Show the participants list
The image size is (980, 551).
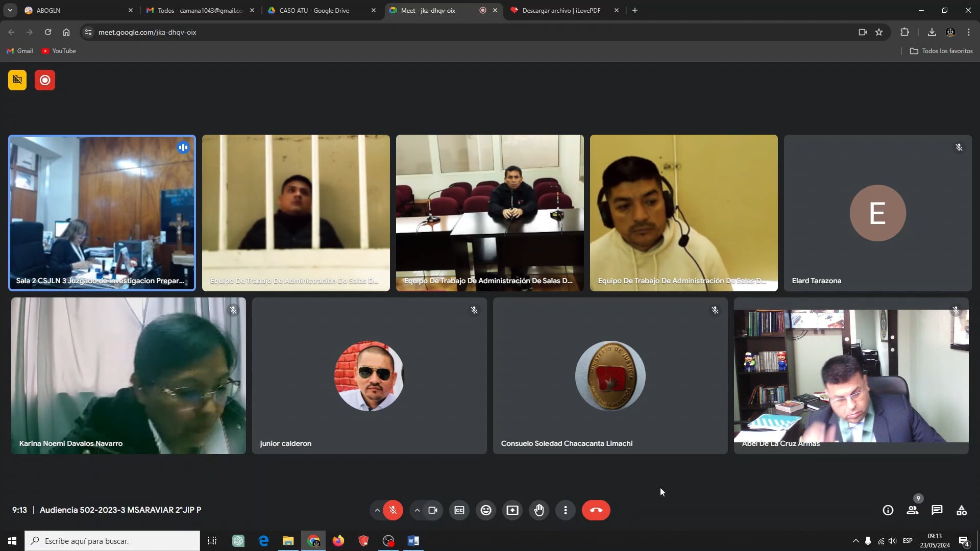913,510
